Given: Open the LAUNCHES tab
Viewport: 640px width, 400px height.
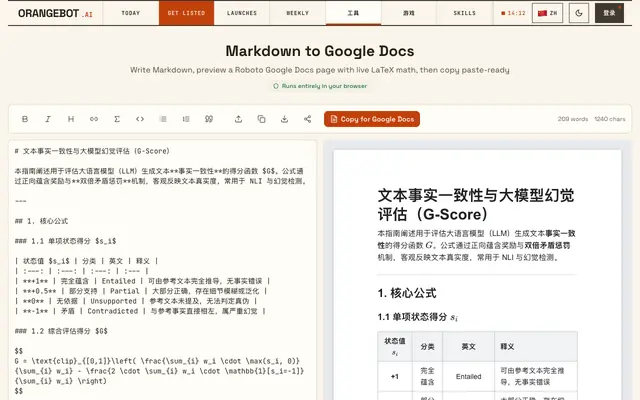Looking at the screenshot, I should click(x=242, y=13).
